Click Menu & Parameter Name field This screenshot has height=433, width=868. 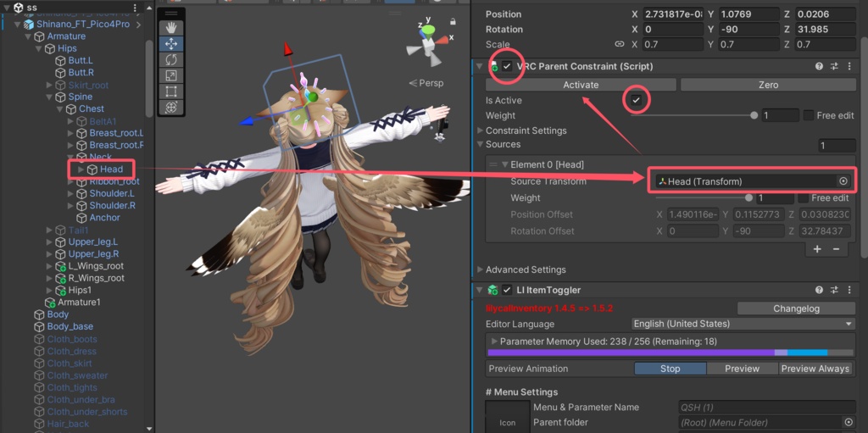(x=767, y=408)
